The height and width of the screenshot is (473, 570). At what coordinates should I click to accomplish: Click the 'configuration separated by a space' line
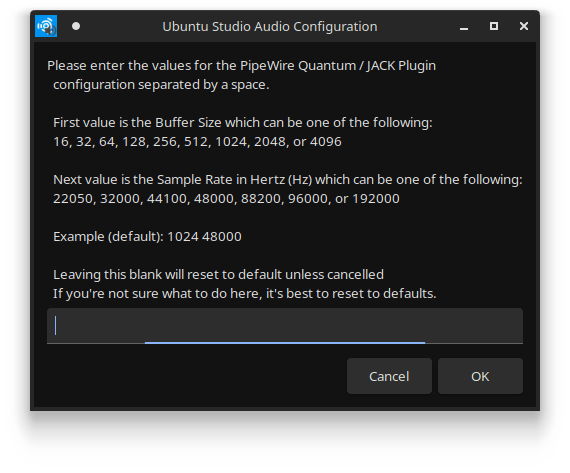[x=161, y=85]
